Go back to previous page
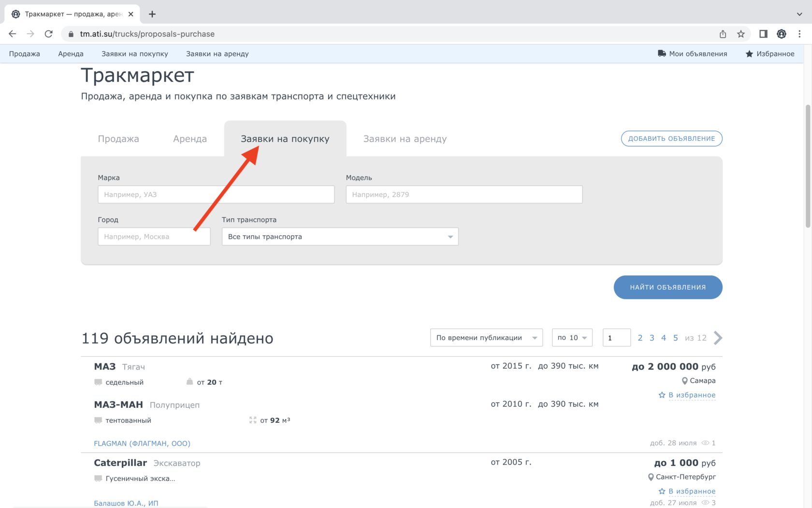Viewport: 812px width, 508px height. click(x=13, y=34)
